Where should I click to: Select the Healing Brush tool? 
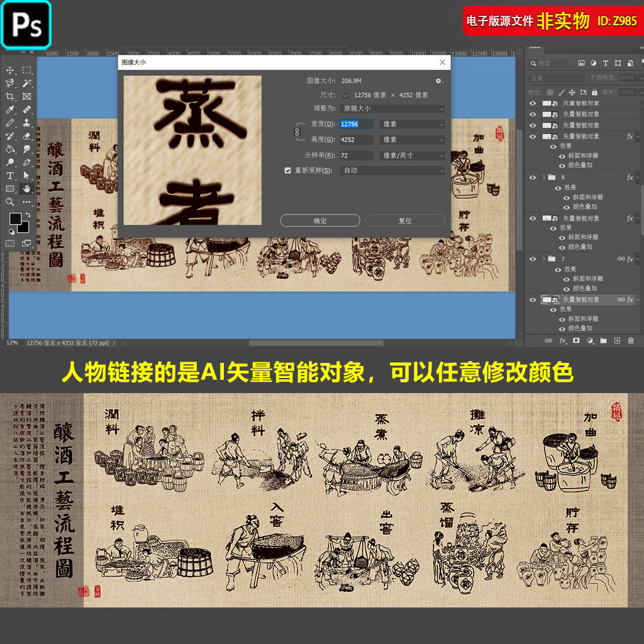tap(26, 109)
